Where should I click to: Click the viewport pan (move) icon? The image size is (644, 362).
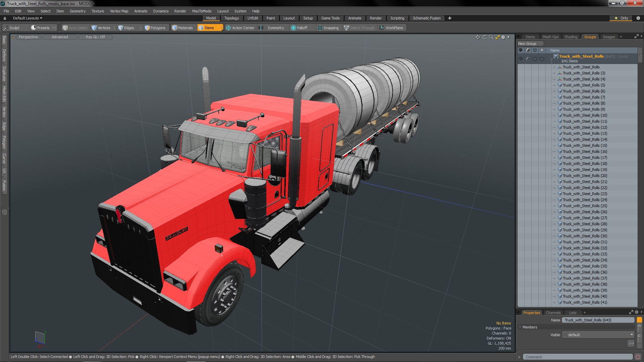[x=478, y=37]
